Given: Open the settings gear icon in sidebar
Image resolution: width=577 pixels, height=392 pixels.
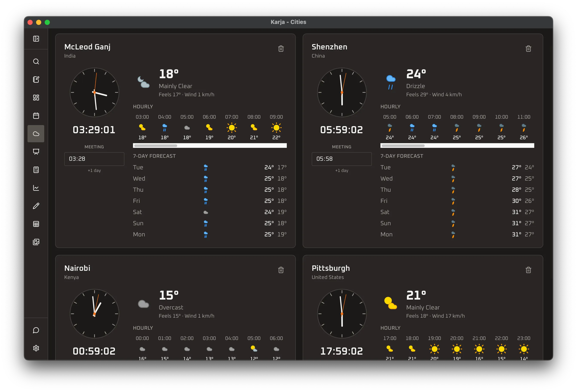Looking at the screenshot, I should (36, 348).
